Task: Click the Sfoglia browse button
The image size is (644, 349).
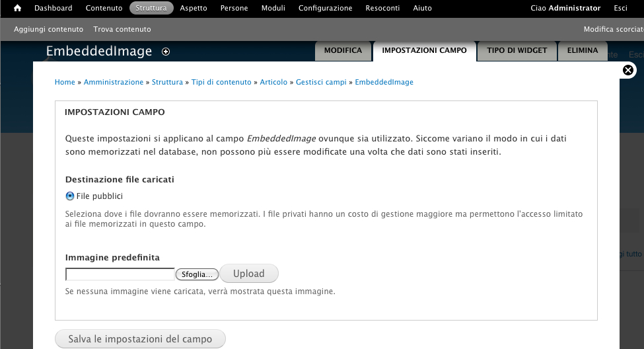Action: (197, 274)
